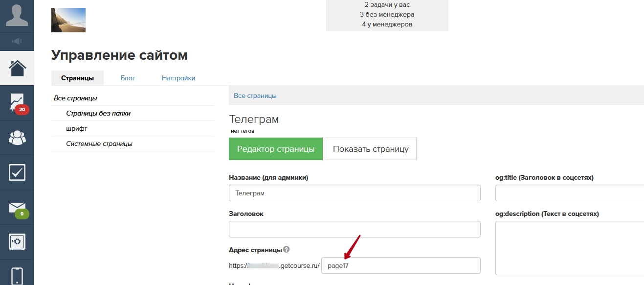
Task: Click the help icon next to Адрес страницы
Action: coord(287,249)
